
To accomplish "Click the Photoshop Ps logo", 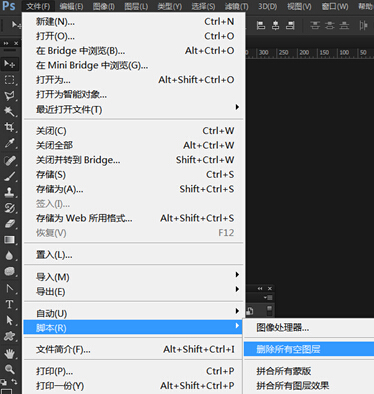I will pyautogui.click(x=8, y=5).
